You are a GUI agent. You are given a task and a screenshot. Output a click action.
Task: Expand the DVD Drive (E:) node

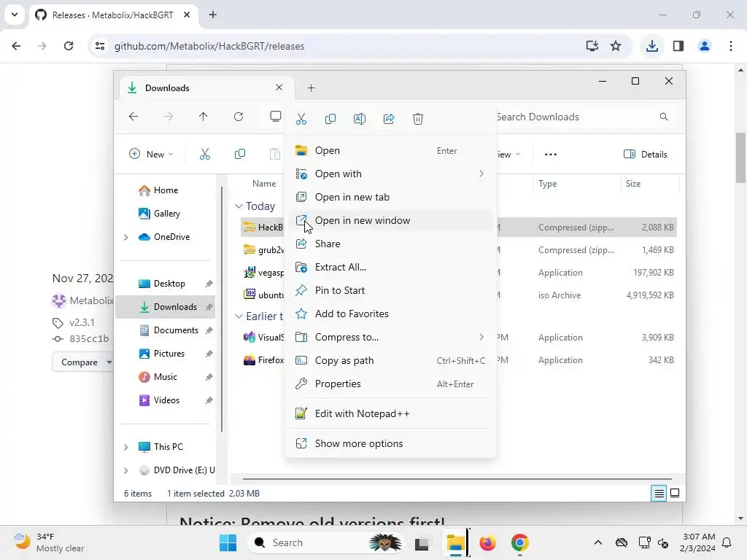pyautogui.click(x=125, y=470)
